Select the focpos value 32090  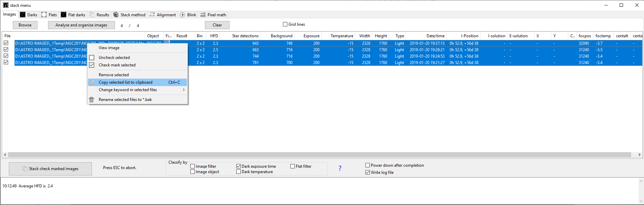click(x=584, y=43)
